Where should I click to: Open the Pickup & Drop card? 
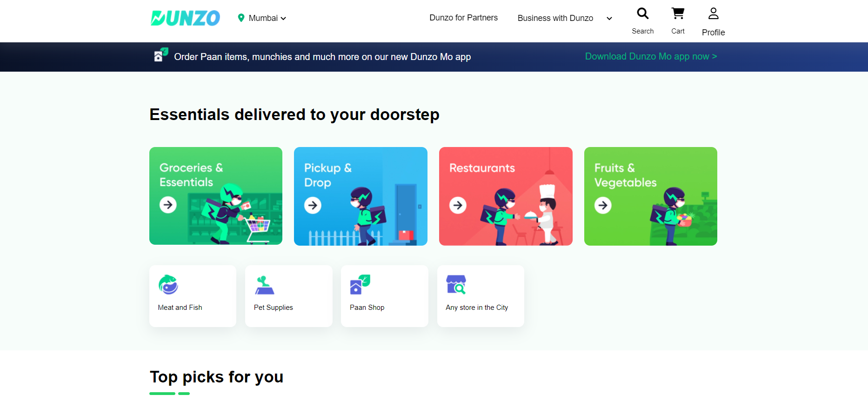[361, 196]
